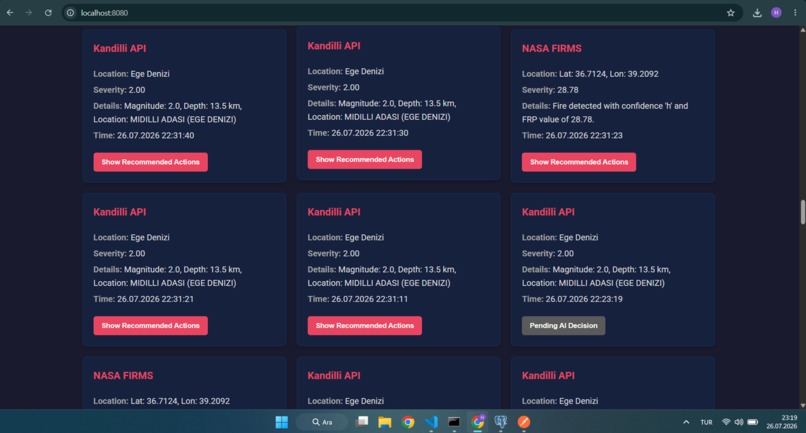Click the TUR keyboard language indicator
This screenshot has height=433, width=806.
click(706, 422)
